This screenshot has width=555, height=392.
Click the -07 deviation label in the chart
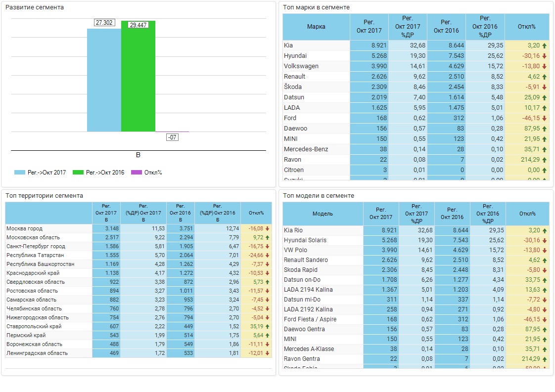click(x=172, y=137)
